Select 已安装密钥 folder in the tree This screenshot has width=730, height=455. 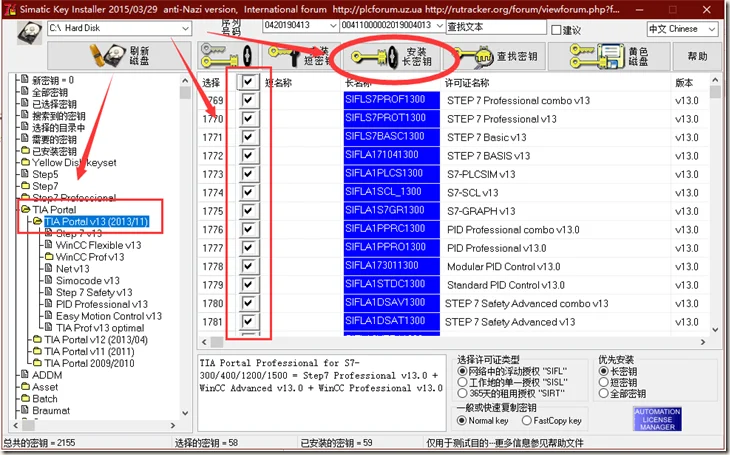click(x=54, y=151)
